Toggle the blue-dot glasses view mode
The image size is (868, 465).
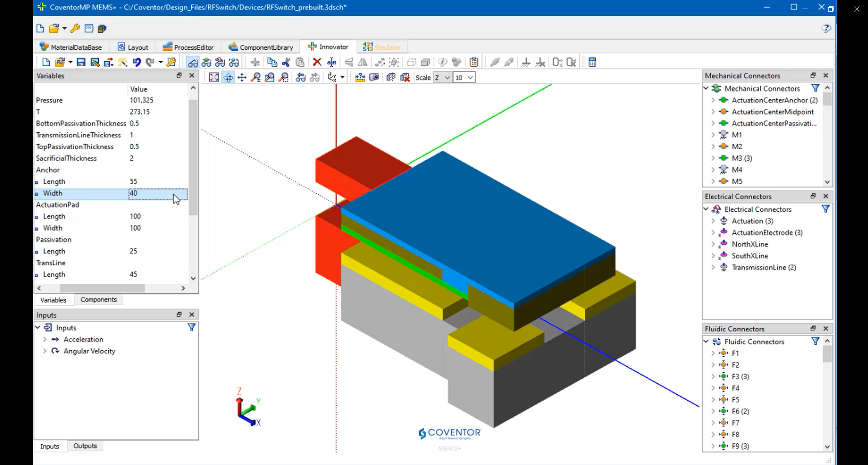point(234,62)
